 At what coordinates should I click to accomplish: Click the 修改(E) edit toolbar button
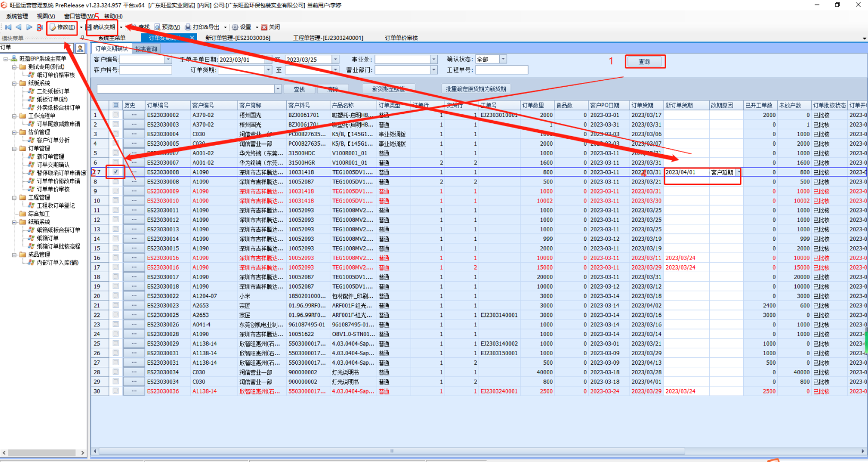tap(63, 27)
